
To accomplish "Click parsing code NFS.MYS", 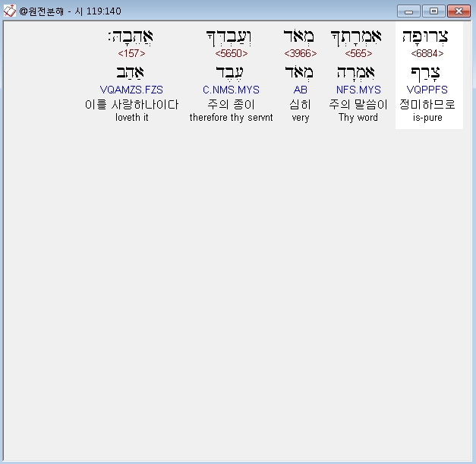I will click(x=358, y=90).
